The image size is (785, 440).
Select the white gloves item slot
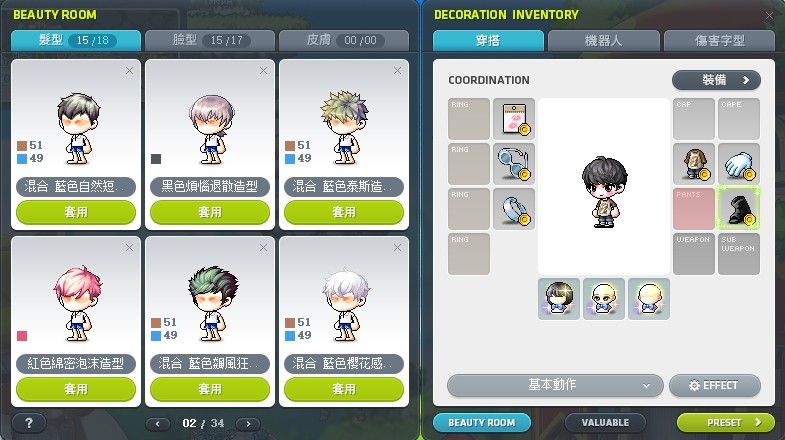pyautogui.click(x=738, y=164)
